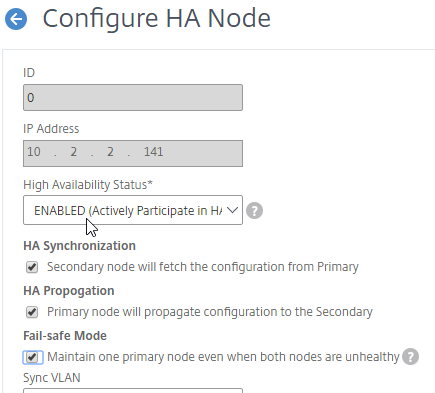435x393 pixels.
Task: Open the High Availability Status dropdown
Action: (x=133, y=210)
